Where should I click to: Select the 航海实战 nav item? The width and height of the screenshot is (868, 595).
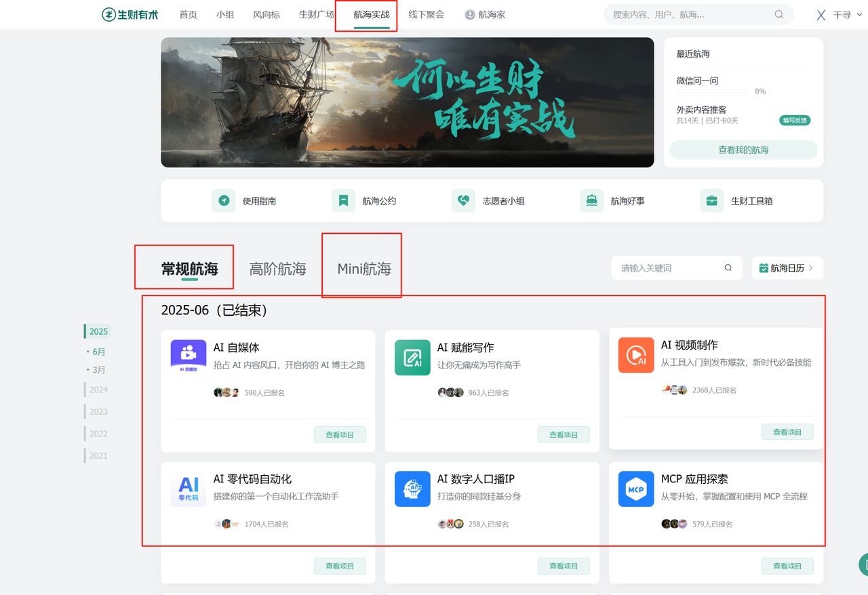point(372,14)
